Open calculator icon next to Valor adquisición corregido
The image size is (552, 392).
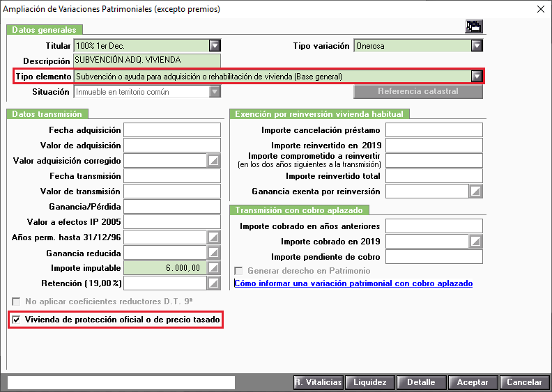point(213,161)
